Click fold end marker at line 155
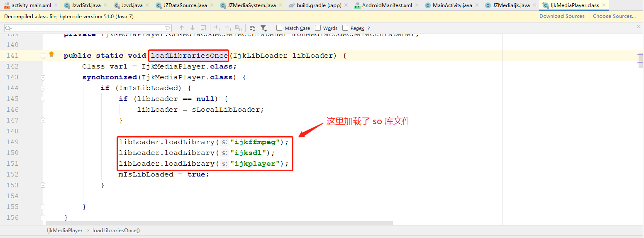Viewport: 644px width, 238px height. coord(43,207)
